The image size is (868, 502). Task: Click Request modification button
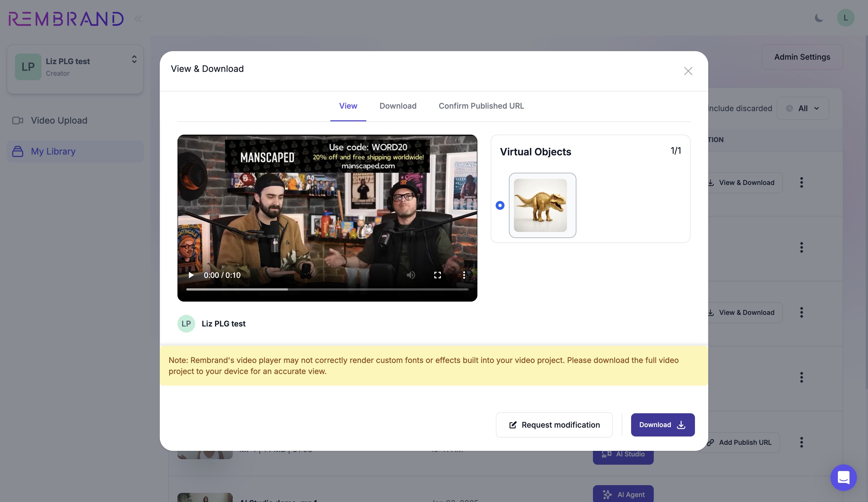[x=554, y=425]
